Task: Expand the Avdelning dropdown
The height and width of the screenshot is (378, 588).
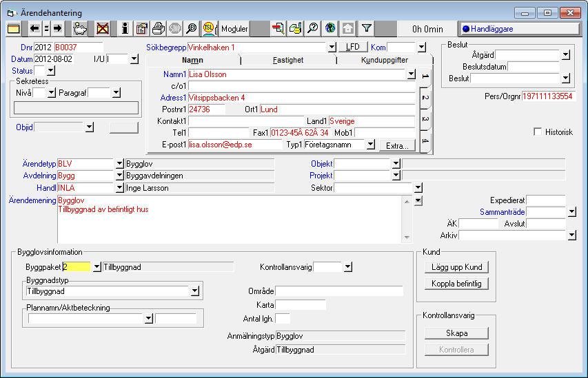Action: click(x=119, y=176)
